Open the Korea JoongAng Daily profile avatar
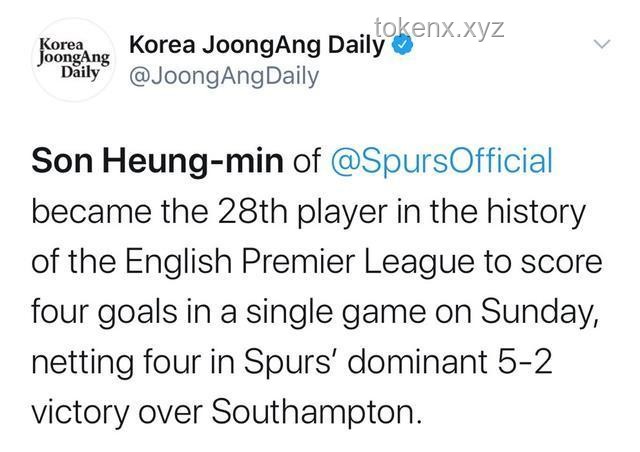Viewport: 640px width, 452px height. [x=73, y=60]
